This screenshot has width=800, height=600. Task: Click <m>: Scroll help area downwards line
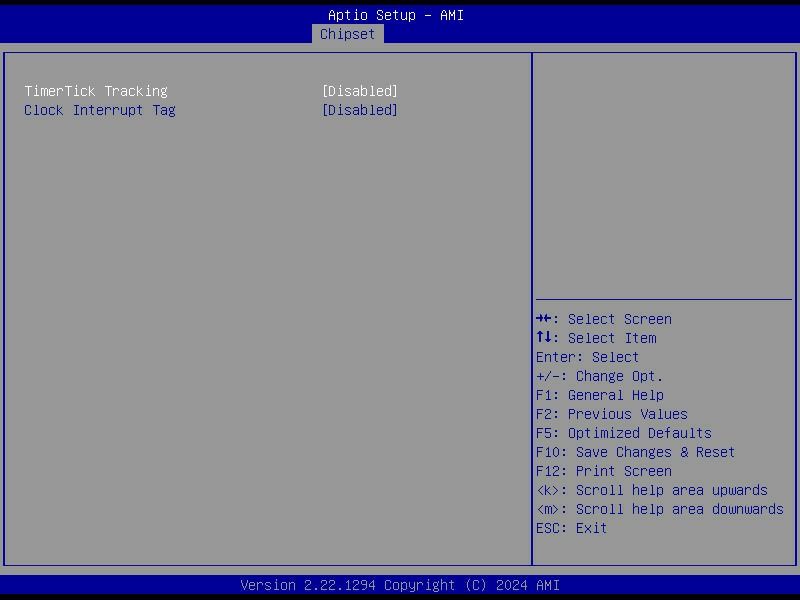click(x=660, y=509)
